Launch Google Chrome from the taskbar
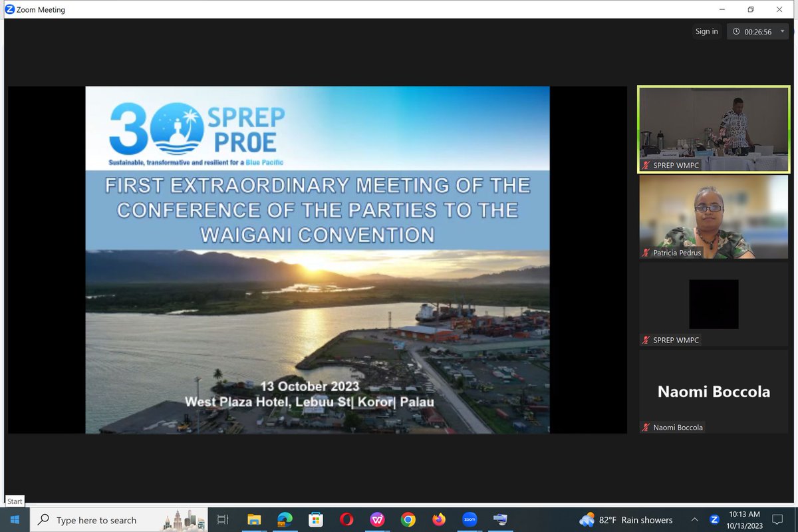This screenshot has width=798, height=532. pyautogui.click(x=408, y=519)
